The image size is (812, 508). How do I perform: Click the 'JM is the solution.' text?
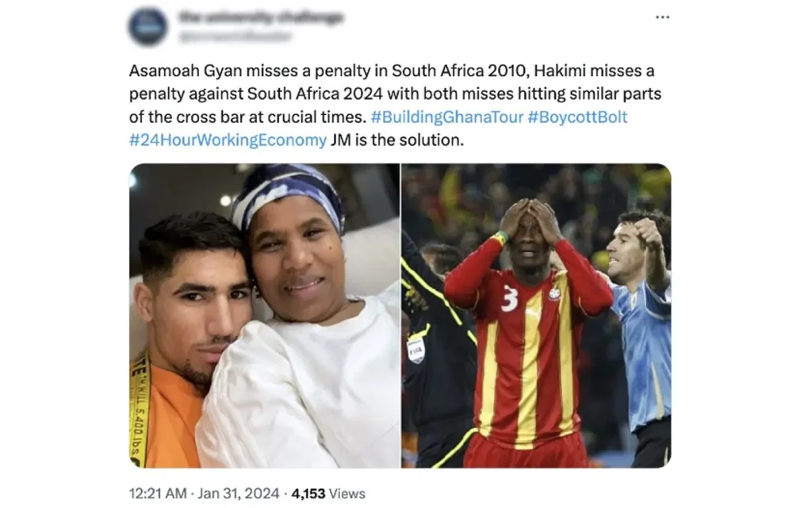tap(397, 140)
